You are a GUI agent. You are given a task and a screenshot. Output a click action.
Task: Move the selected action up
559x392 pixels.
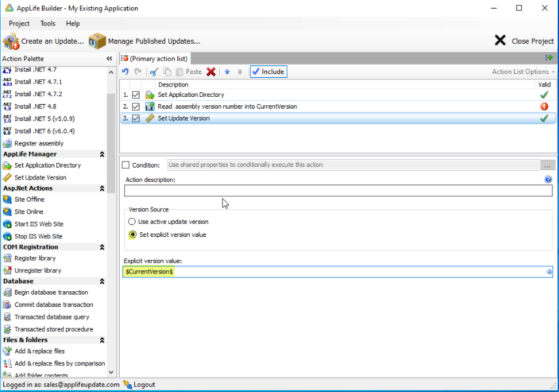pos(227,71)
